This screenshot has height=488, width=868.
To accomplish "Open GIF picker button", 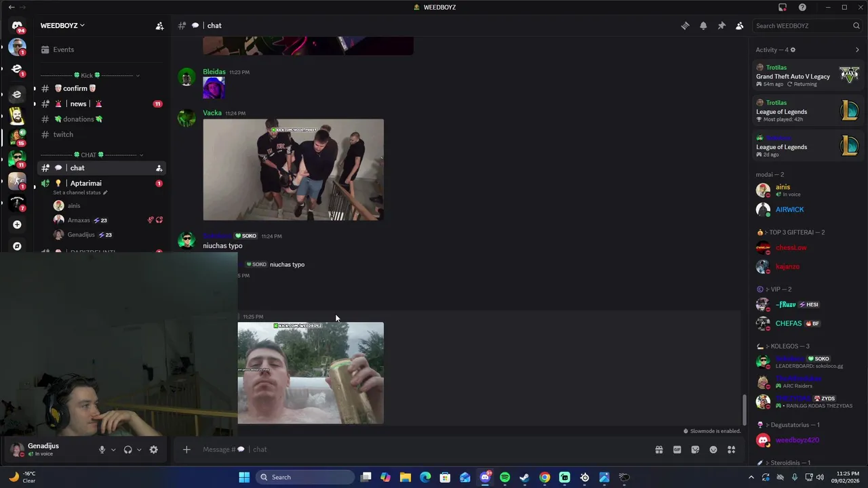I will tap(677, 449).
